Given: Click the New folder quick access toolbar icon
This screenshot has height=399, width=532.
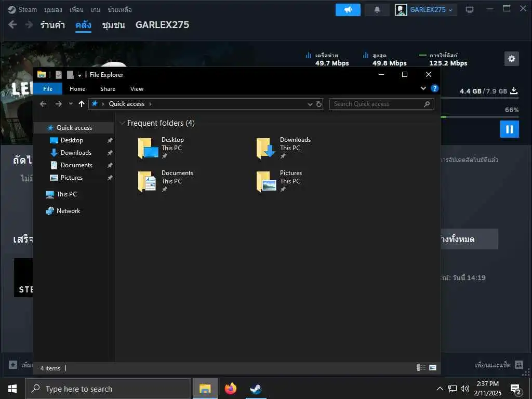Looking at the screenshot, I should click(70, 75).
